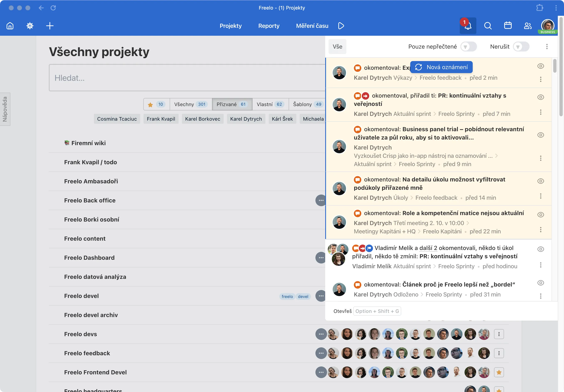This screenshot has height=392, width=564.
Task: Toggle eye on Vladimír Melík notification
Action: [540, 249]
